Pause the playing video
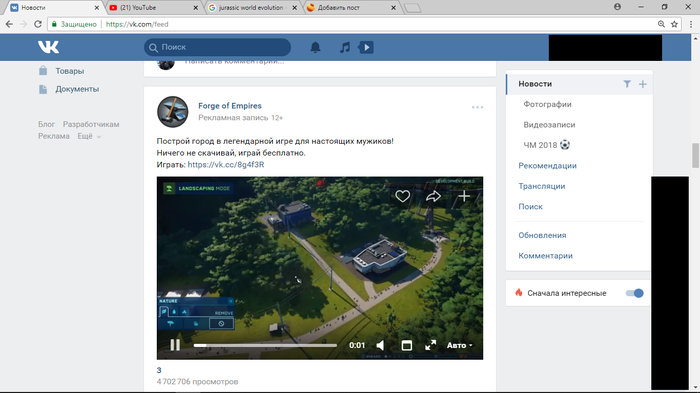 click(x=175, y=345)
